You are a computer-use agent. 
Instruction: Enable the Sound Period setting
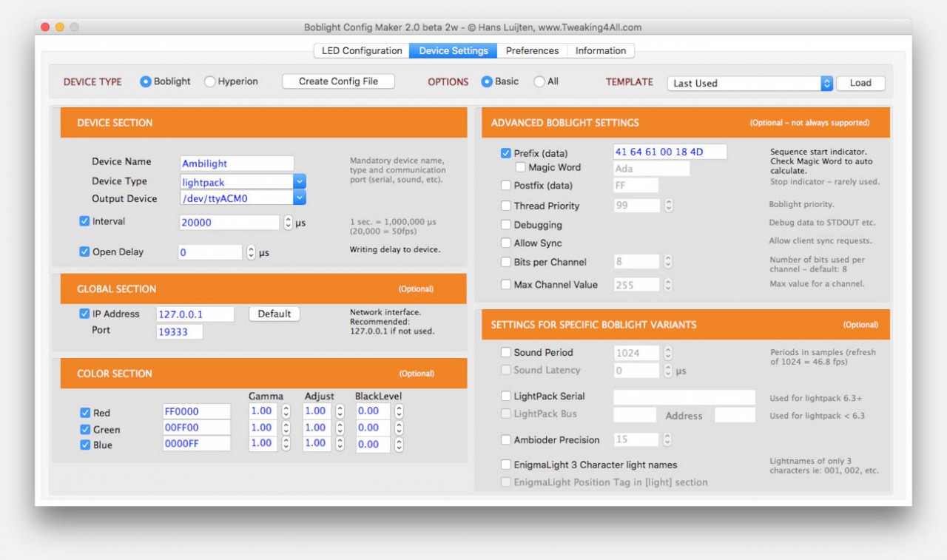coord(506,352)
